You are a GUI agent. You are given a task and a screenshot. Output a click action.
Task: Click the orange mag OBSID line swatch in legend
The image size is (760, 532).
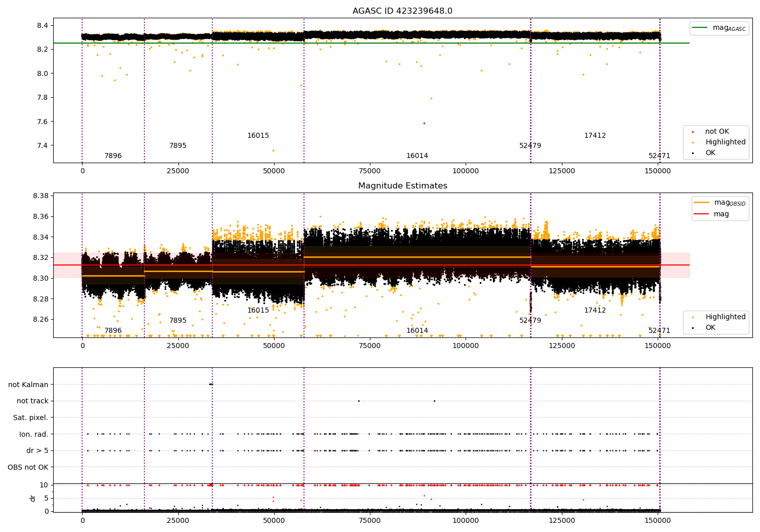click(702, 203)
